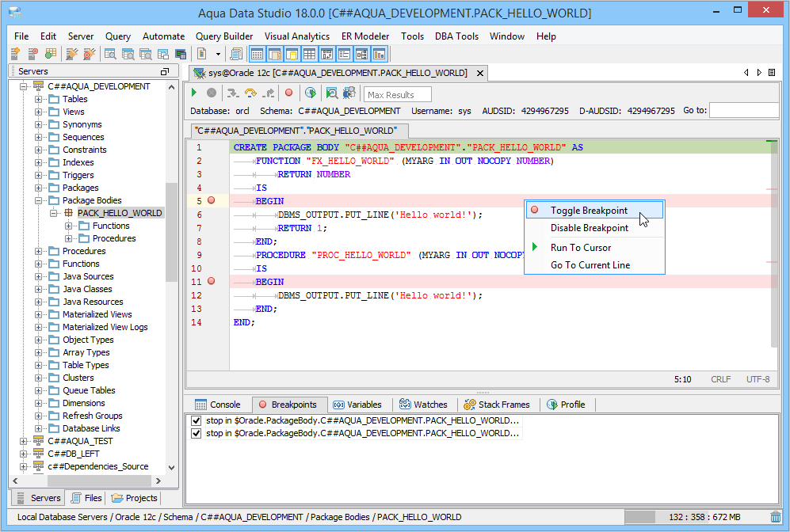This screenshot has height=532, width=790.
Task: Expand the Functions node under PACK_HELLO_WORLD
Action: pyautogui.click(x=69, y=226)
